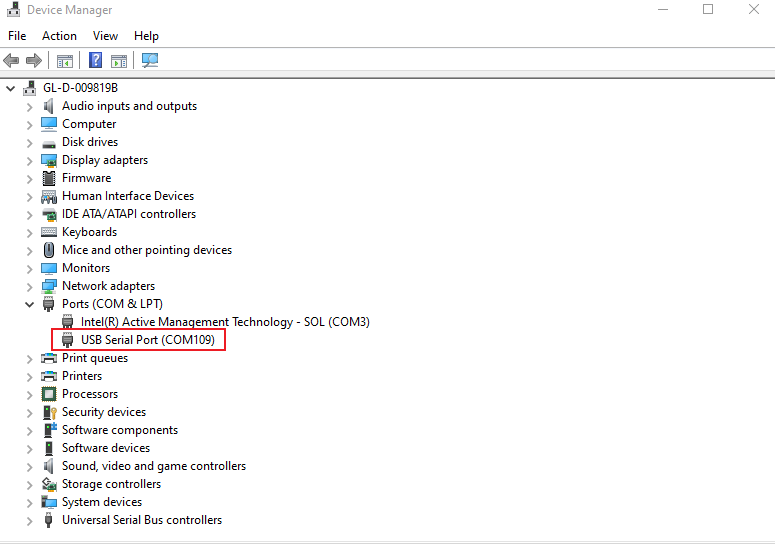Click the Sound, video and game controllers icon

(x=49, y=466)
